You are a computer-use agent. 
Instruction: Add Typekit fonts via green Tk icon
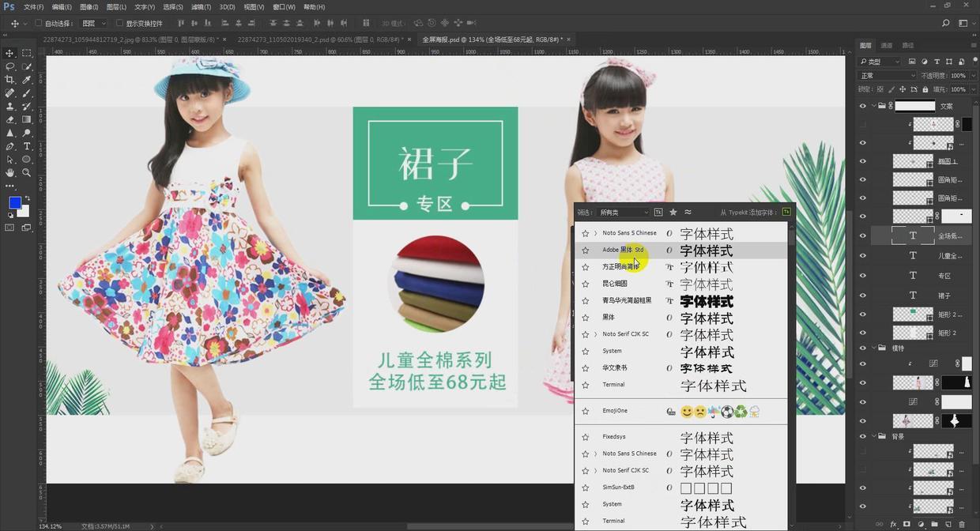pyautogui.click(x=786, y=213)
